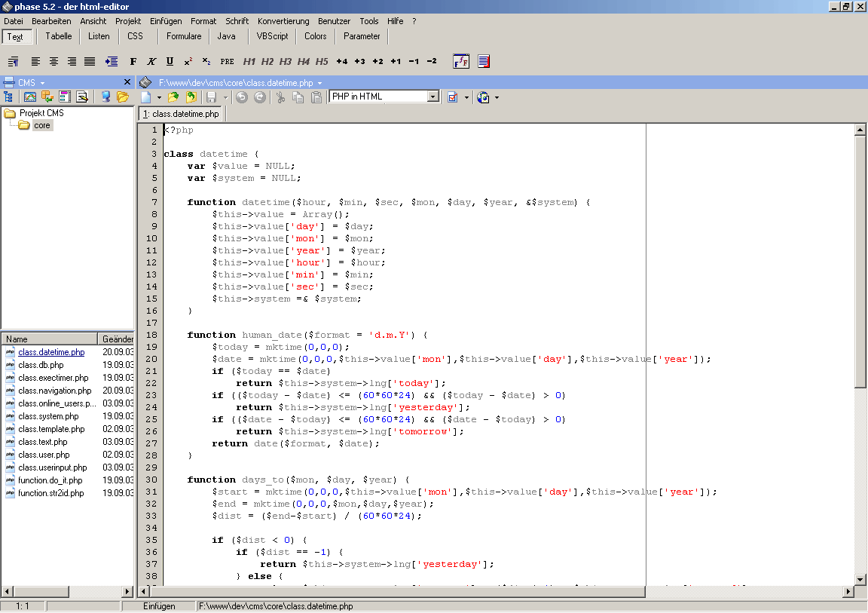
Task: Click the open file folder icon
Action: click(173, 97)
